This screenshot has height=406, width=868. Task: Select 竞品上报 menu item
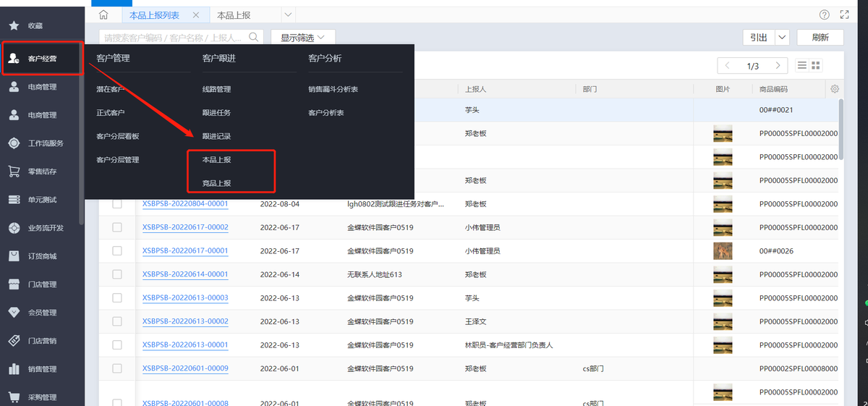click(217, 183)
